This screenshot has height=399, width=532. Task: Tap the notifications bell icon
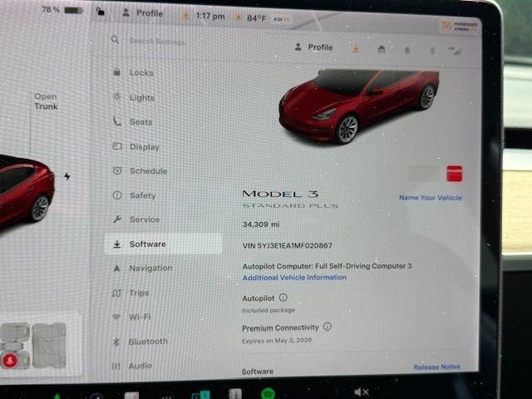click(406, 50)
